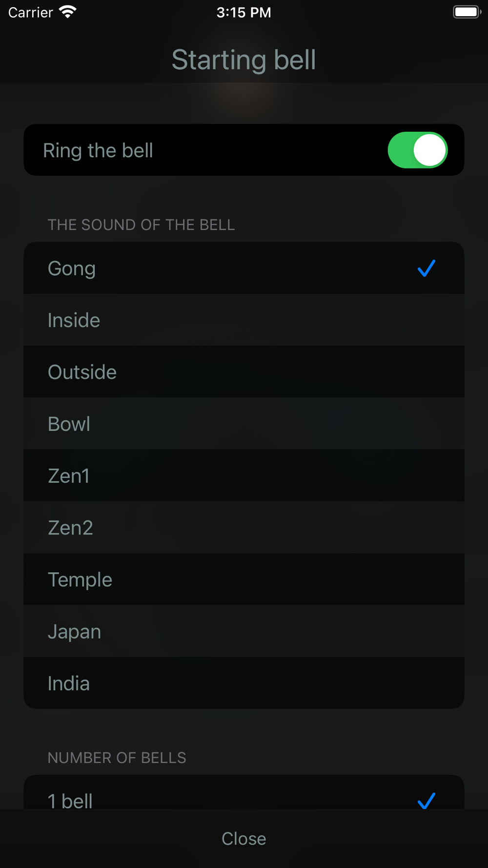The width and height of the screenshot is (488, 868).
Task: Toggle the Ring the bell switch
Action: (x=417, y=150)
